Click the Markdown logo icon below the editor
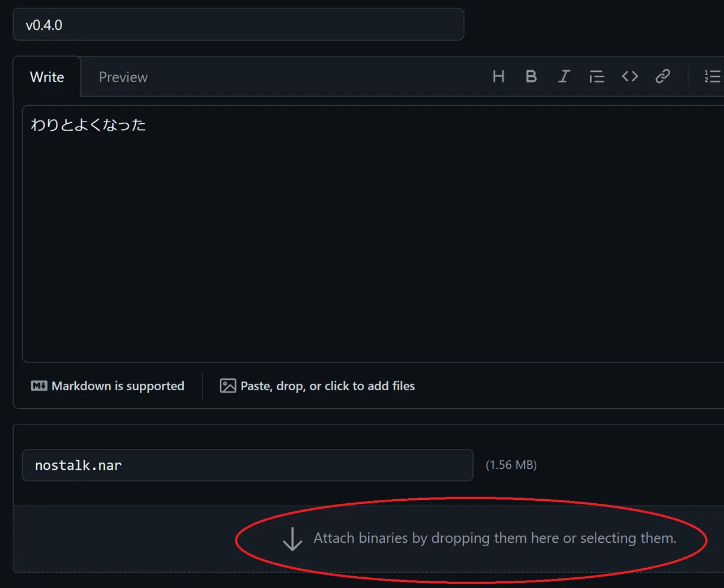Image resolution: width=724 pixels, height=588 pixels. pos(39,386)
